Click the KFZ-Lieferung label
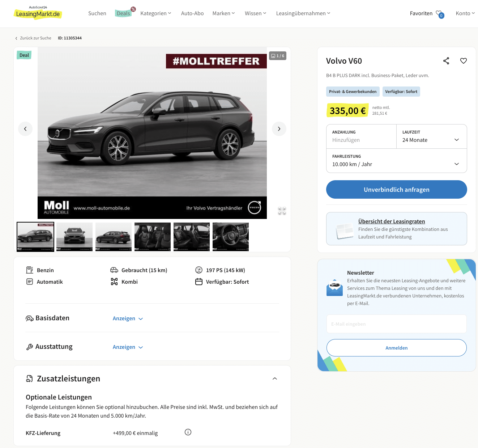Image resolution: width=478 pixels, height=448 pixels. pos(43,433)
